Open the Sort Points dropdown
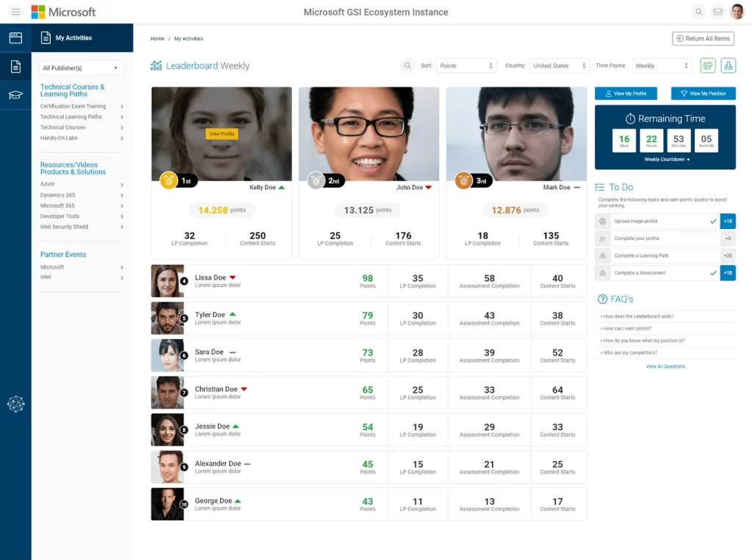 [x=466, y=65]
